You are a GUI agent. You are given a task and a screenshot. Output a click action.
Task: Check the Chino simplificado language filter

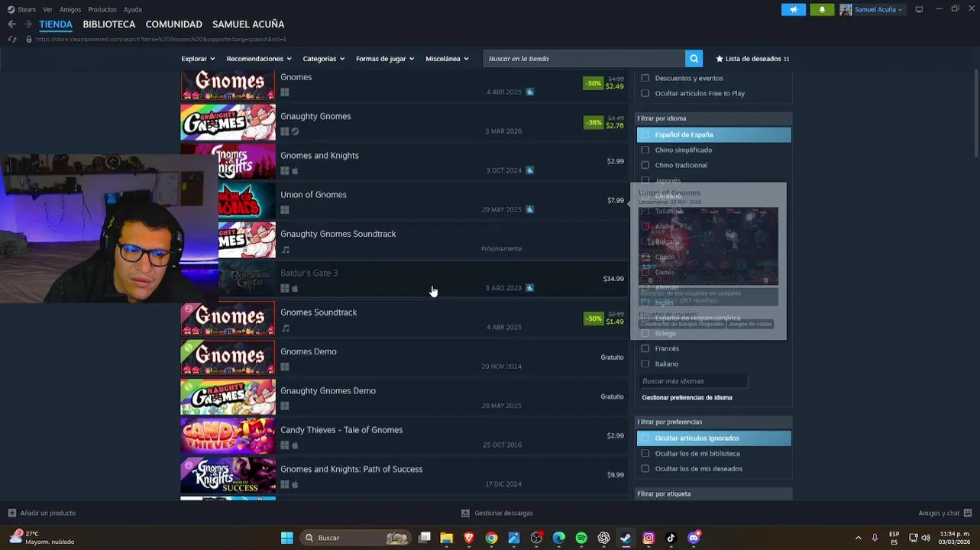(x=645, y=150)
